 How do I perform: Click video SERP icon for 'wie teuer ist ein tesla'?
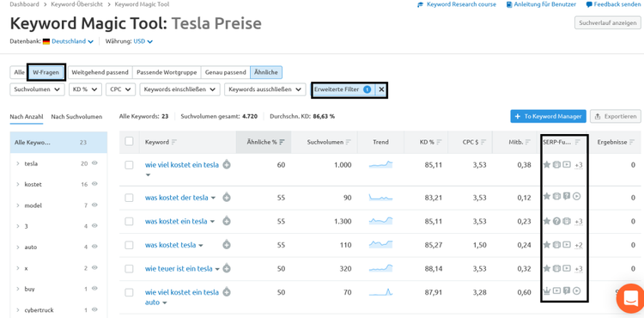point(567,268)
